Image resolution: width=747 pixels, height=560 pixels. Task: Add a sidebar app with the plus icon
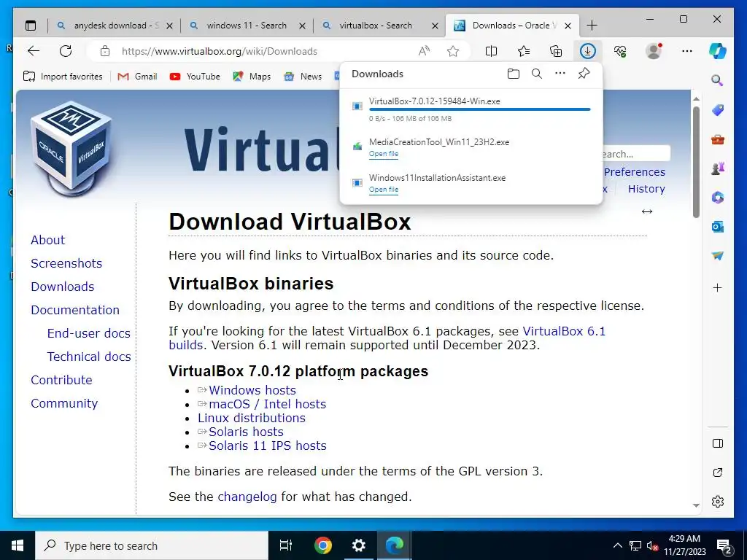click(x=718, y=287)
